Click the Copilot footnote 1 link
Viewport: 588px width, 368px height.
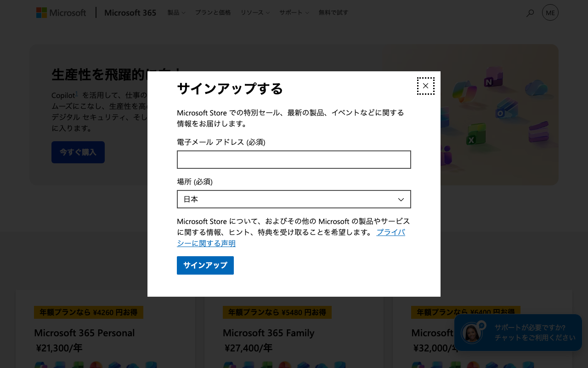click(x=77, y=94)
